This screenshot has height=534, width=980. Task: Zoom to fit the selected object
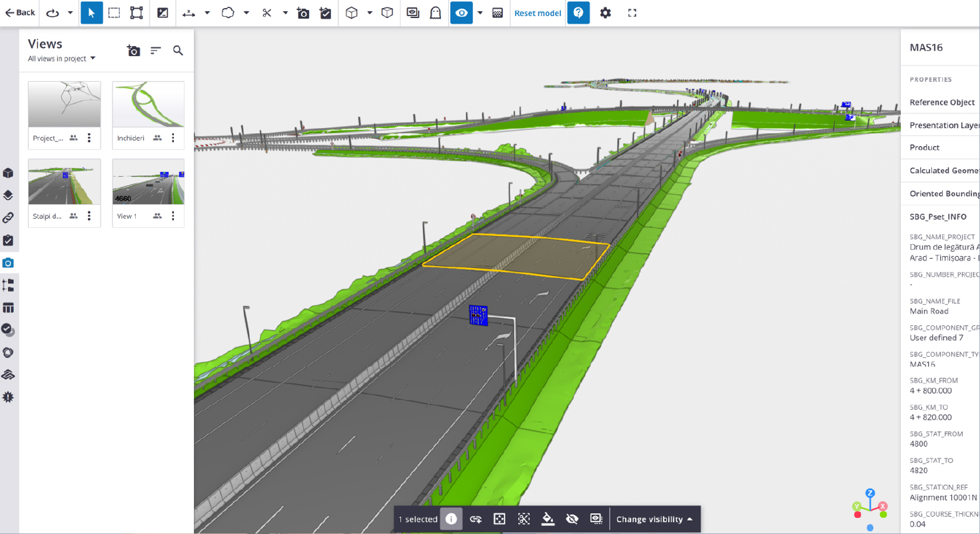pyautogui.click(x=500, y=519)
